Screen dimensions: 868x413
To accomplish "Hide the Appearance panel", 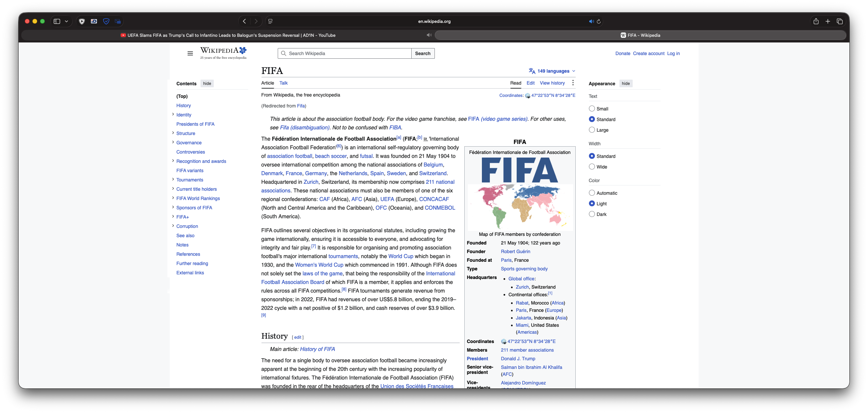I will point(626,84).
